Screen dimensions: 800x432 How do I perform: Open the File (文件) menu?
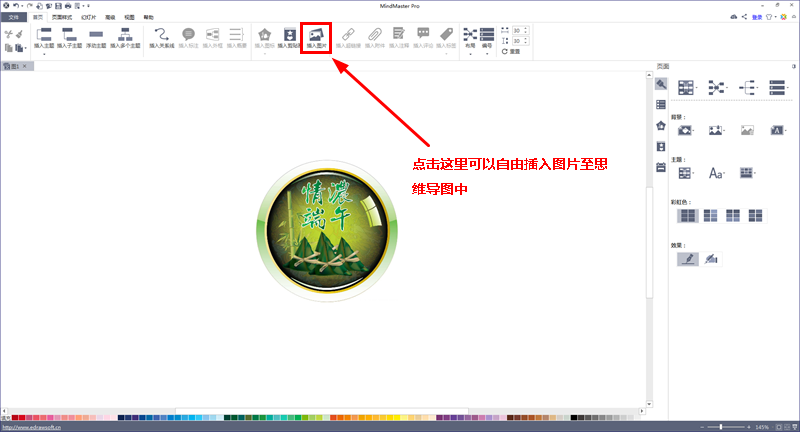(14, 17)
